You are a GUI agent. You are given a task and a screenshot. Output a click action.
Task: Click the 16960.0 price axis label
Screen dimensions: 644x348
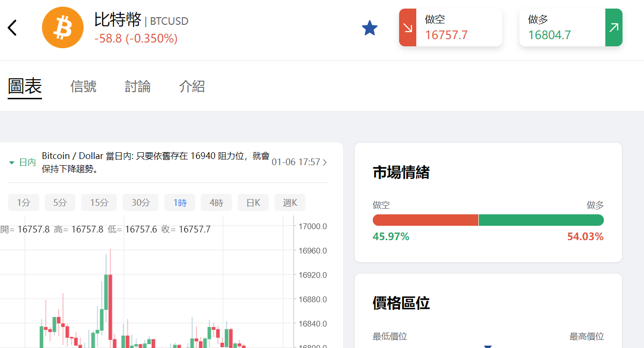[x=313, y=251]
